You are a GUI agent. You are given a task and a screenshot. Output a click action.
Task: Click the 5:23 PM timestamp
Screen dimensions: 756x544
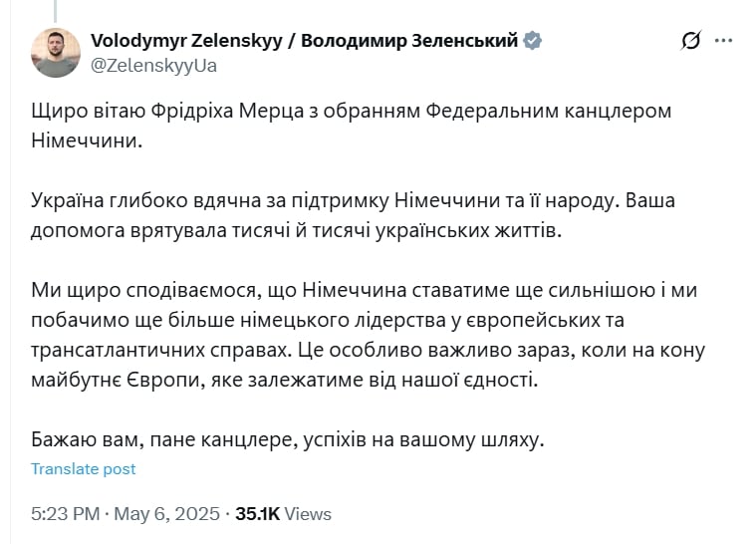[x=66, y=514]
